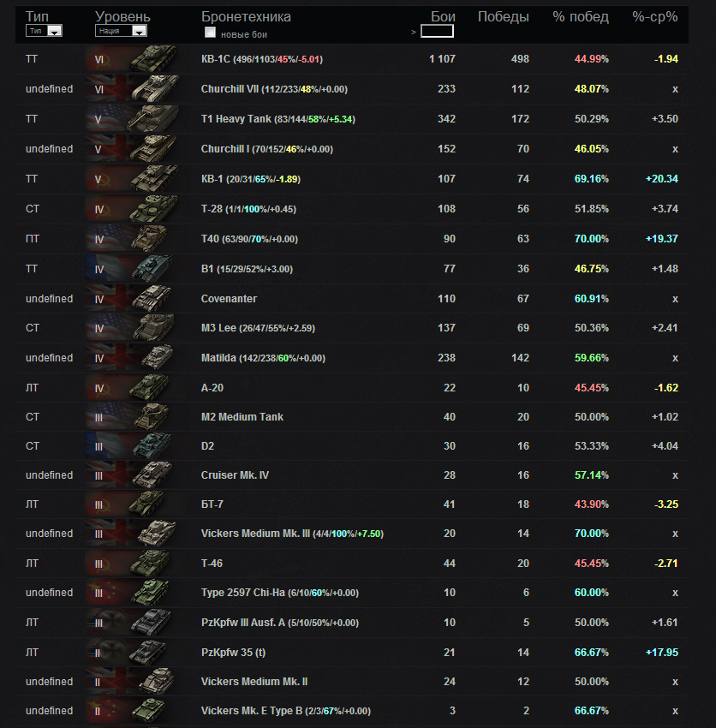
Task: Click the 53.33% win rate for D2
Action: click(x=591, y=446)
